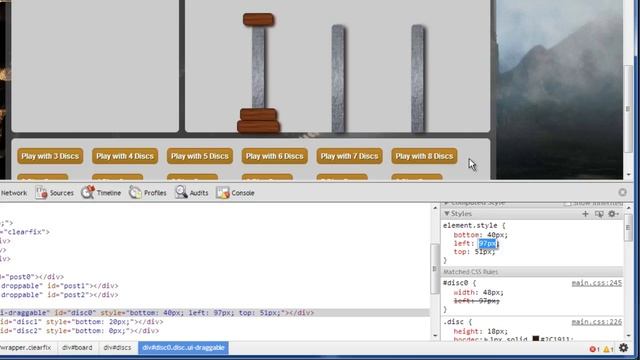Select the disc0 element row in DOM tree
Image resolution: width=640 pixels, height=360 pixels.
[215, 313]
